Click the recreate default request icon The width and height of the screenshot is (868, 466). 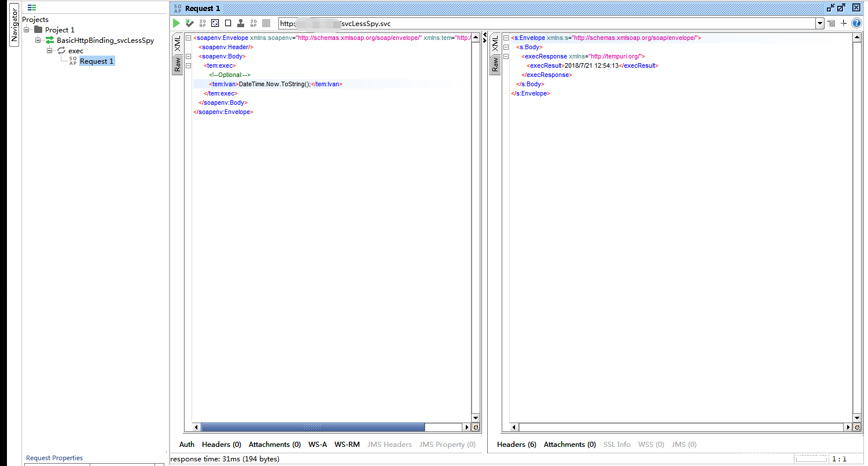215,23
